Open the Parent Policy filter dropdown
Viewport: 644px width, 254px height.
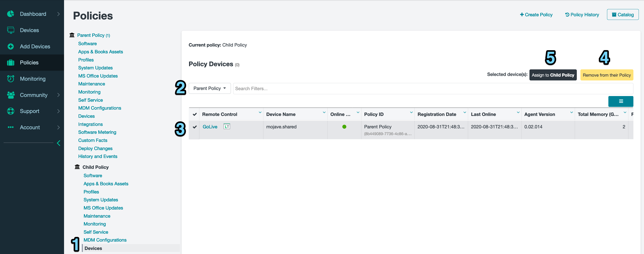[x=209, y=88]
